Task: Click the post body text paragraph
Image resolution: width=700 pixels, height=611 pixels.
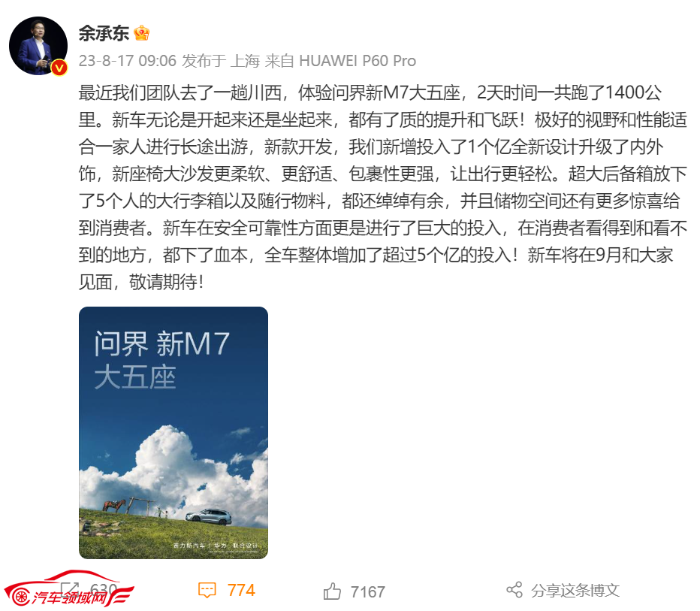Action: tap(382, 188)
